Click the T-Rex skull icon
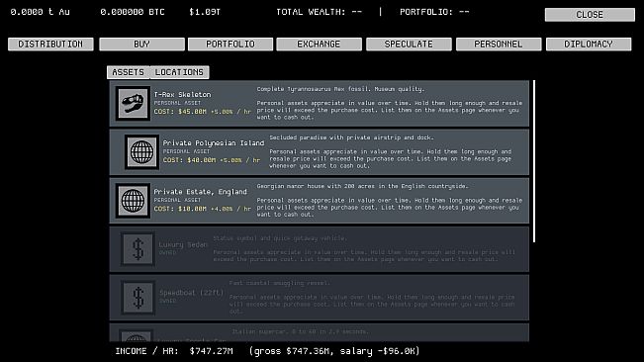Viewport: 644px width, 362px height. click(x=133, y=103)
